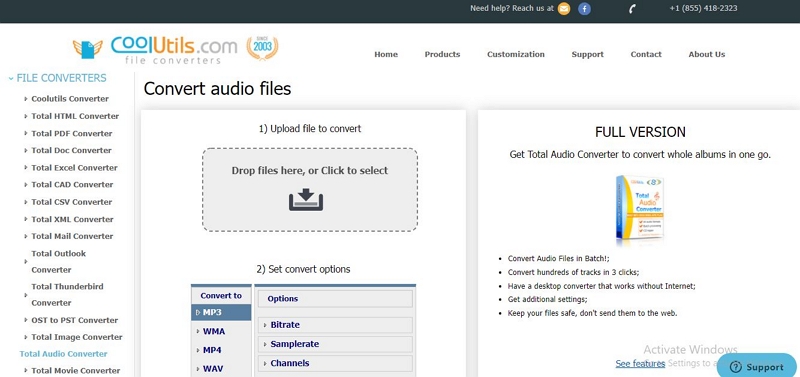Screen dimensions: 800x377
Task: Click the See features link
Action: [x=640, y=363]
